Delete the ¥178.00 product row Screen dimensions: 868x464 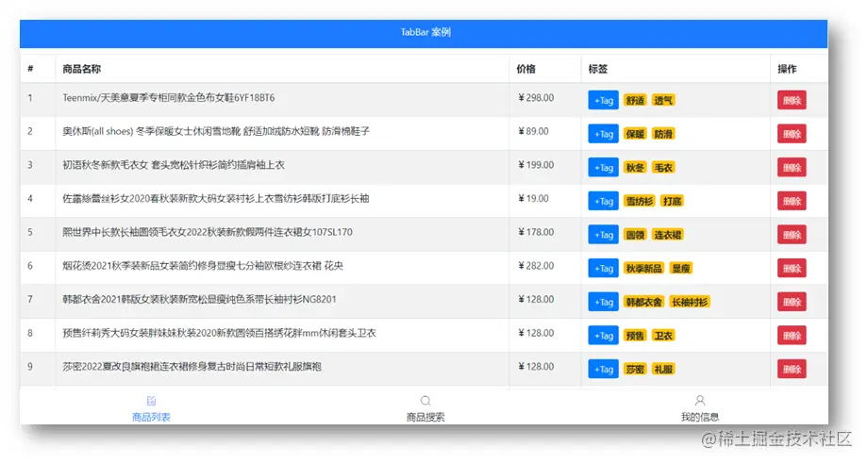pos(792,235)
